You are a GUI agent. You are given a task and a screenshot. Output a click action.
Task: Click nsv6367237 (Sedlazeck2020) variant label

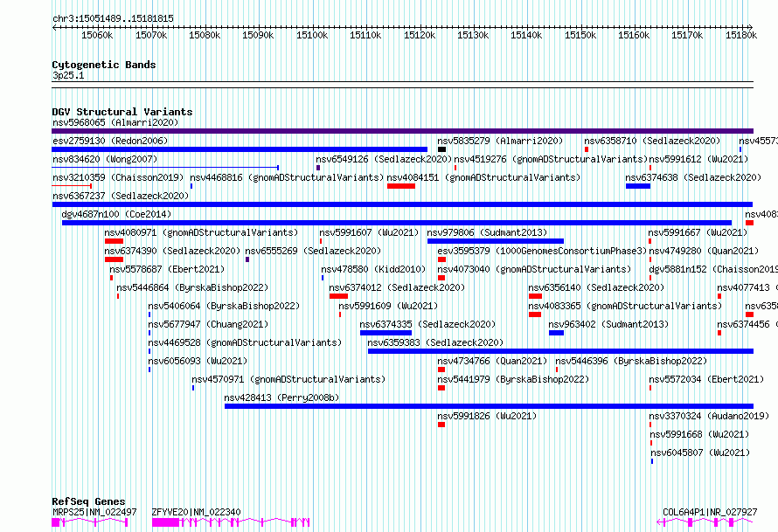pos(121,196)
